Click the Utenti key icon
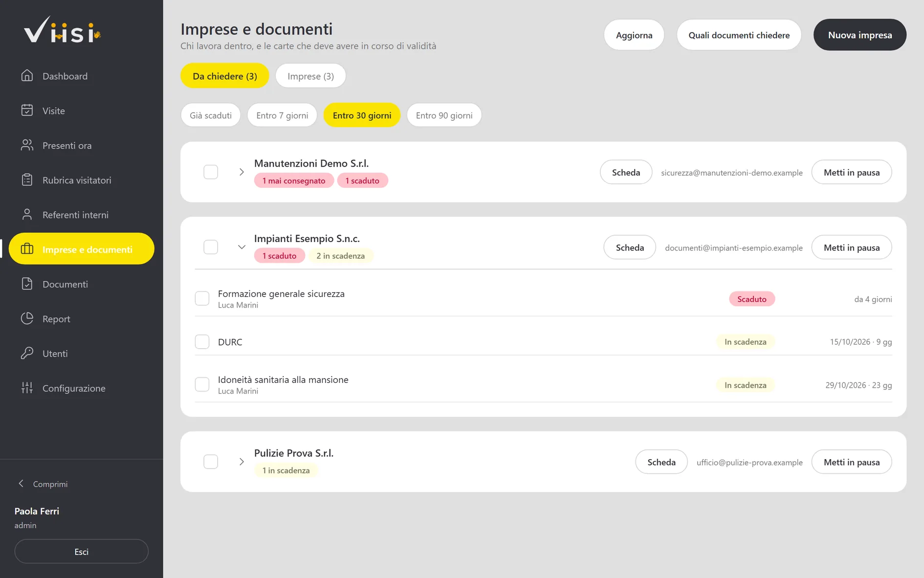Viewport: 924px width, 578px height. 27,354
